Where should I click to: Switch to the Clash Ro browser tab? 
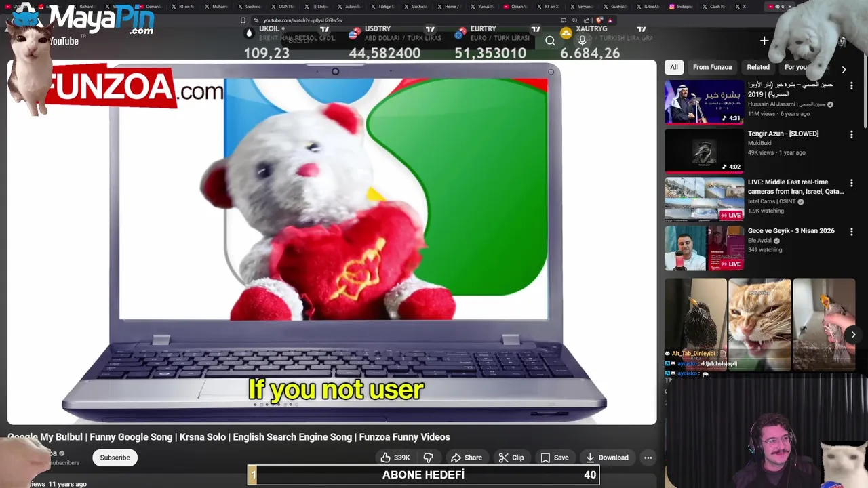pos(717,7)
